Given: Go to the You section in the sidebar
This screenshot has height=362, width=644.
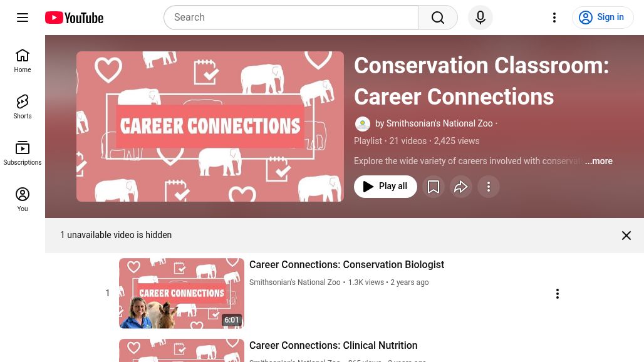Looking at the screenshot, I should [x=23, y=199].
